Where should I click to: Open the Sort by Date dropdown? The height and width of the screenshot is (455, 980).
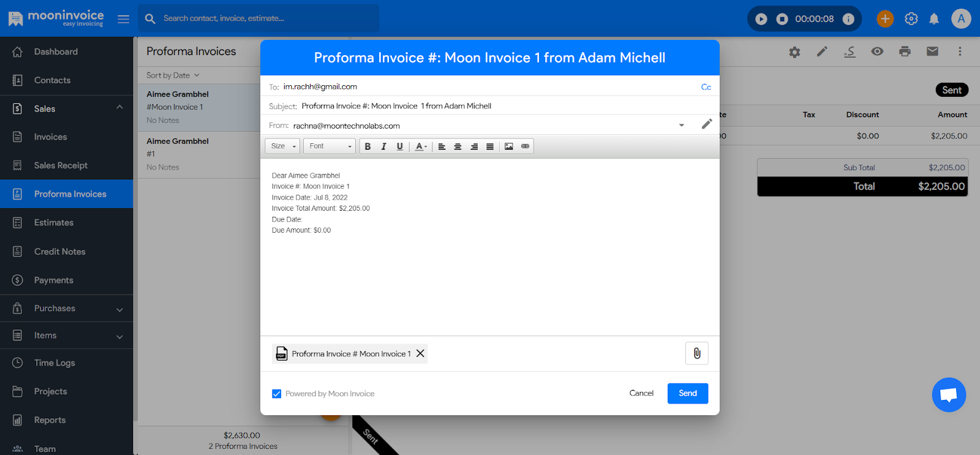(173, 75)
